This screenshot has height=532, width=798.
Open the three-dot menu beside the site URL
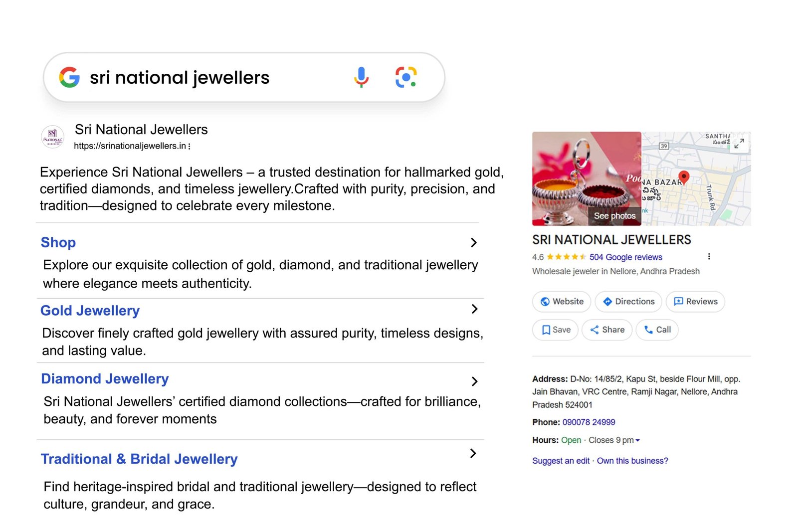190,146
